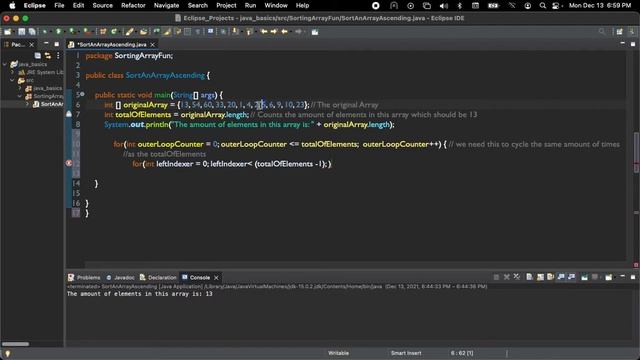640x360 pixels.
Task: Click the volume icon in menu bar
Action: click(x=444, y=5)
